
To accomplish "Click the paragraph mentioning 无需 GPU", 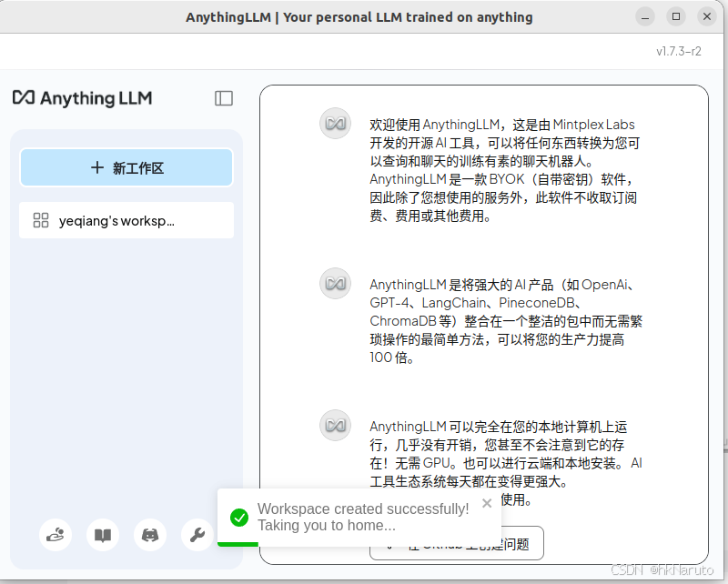I will [x=506, y=463].
